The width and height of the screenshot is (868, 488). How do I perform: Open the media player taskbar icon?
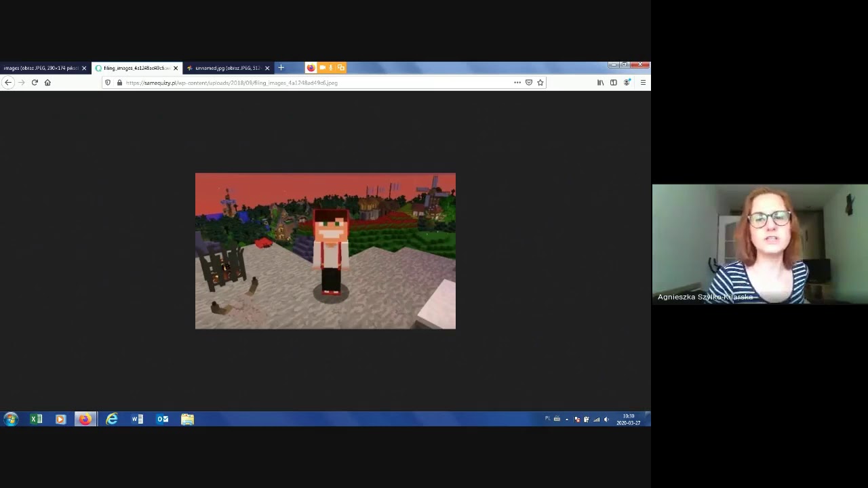coord(60,420)
